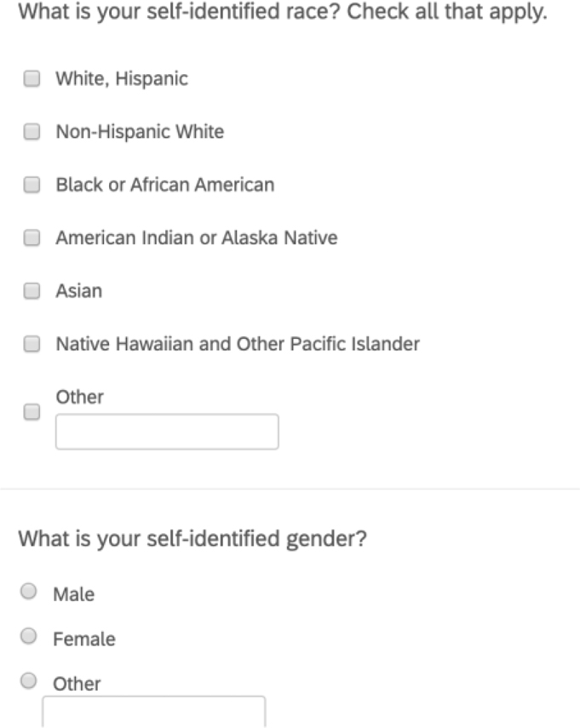Check the White, Hispanic checkbox
Screen dimensions: 580x728
click(x=32, y=79)
